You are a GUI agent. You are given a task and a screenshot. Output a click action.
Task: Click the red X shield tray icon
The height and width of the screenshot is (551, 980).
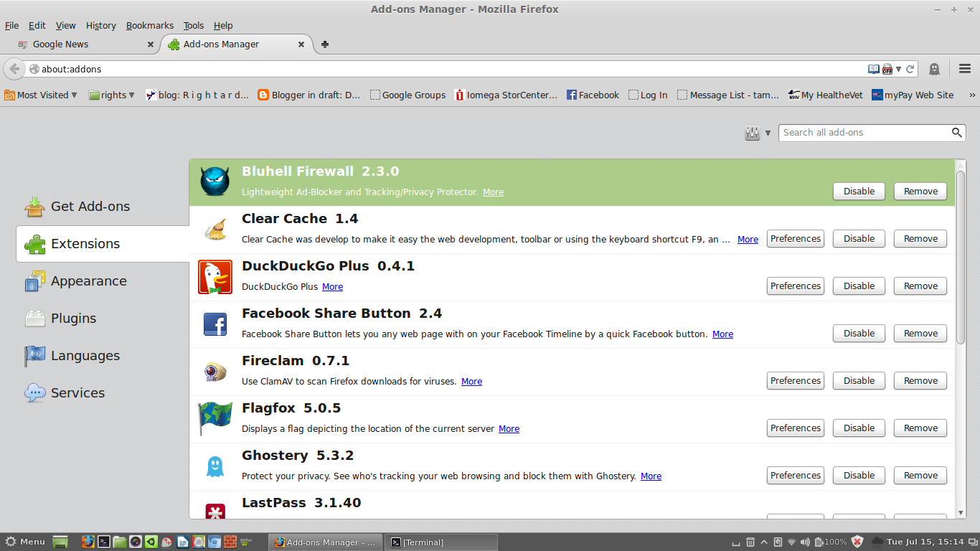pyautogui.click(x=857, y=542)
